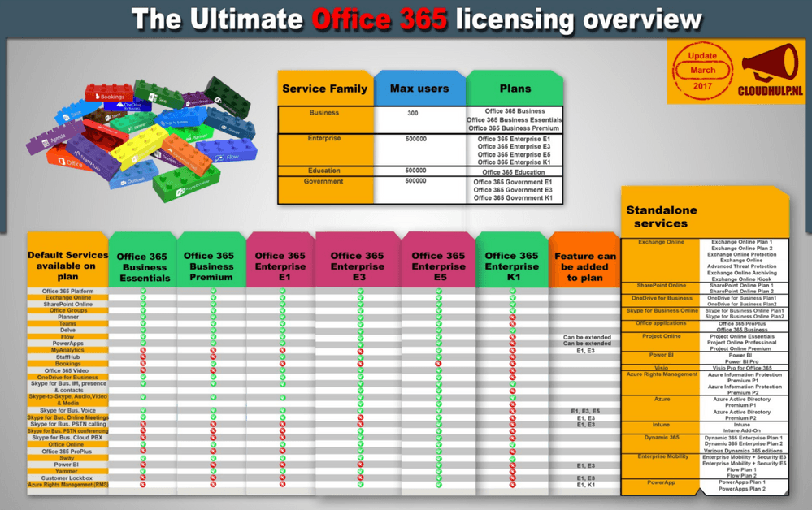Click the 'E1, K1' note
The image size is (812, 510).
pos(586,485)
